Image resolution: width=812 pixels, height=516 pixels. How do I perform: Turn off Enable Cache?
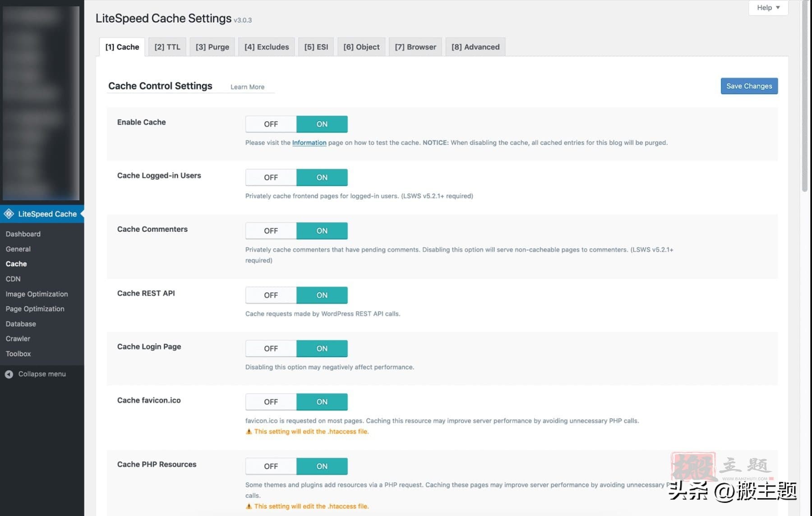[271, 124]
